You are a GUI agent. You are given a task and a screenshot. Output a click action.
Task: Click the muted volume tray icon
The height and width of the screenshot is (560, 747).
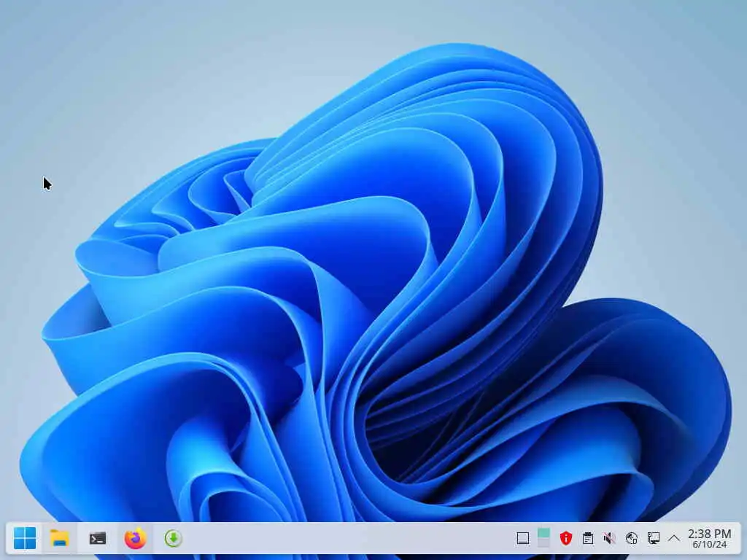pos(609,539)
